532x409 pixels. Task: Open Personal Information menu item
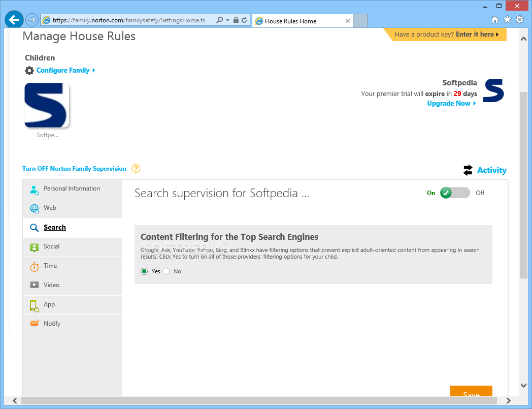coord(72,189)
